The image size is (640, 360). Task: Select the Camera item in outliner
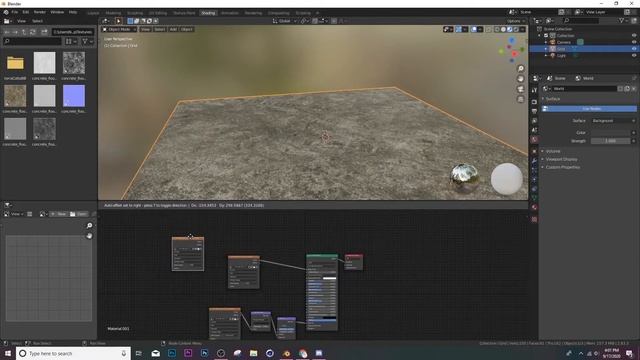564,42
